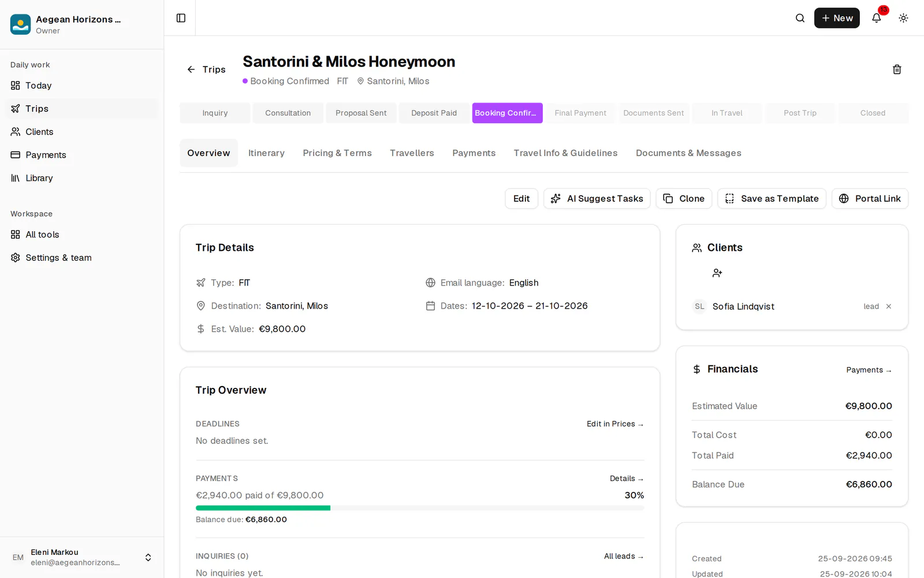Set stage to Inquiry
The width and height of the screenshot is (924, 578).
[215, 113]
